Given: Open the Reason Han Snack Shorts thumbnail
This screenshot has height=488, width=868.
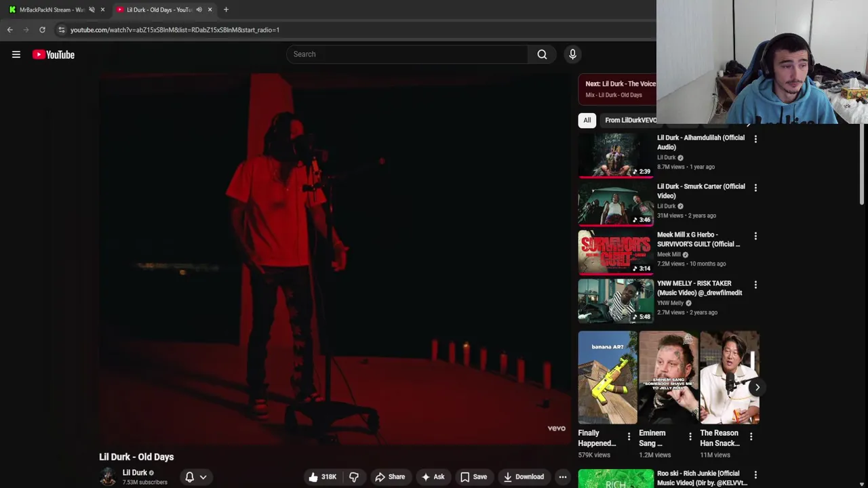Looking at the screenshot, I should tap(730, 378).
